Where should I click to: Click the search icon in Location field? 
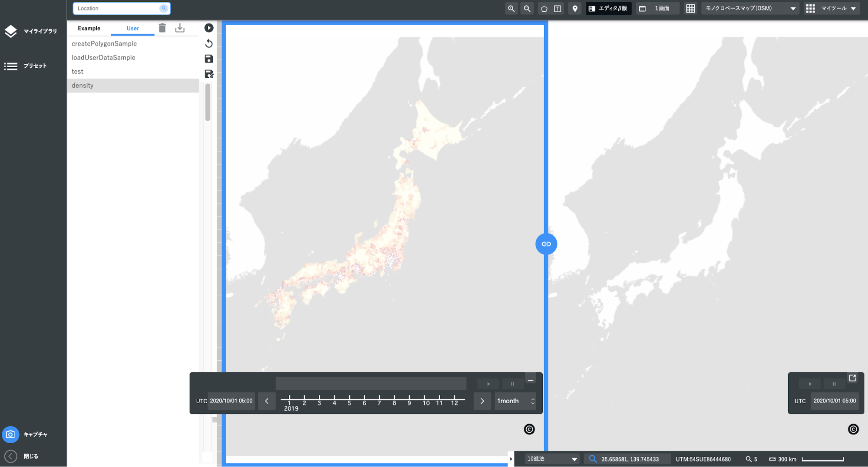pos(164,8)
